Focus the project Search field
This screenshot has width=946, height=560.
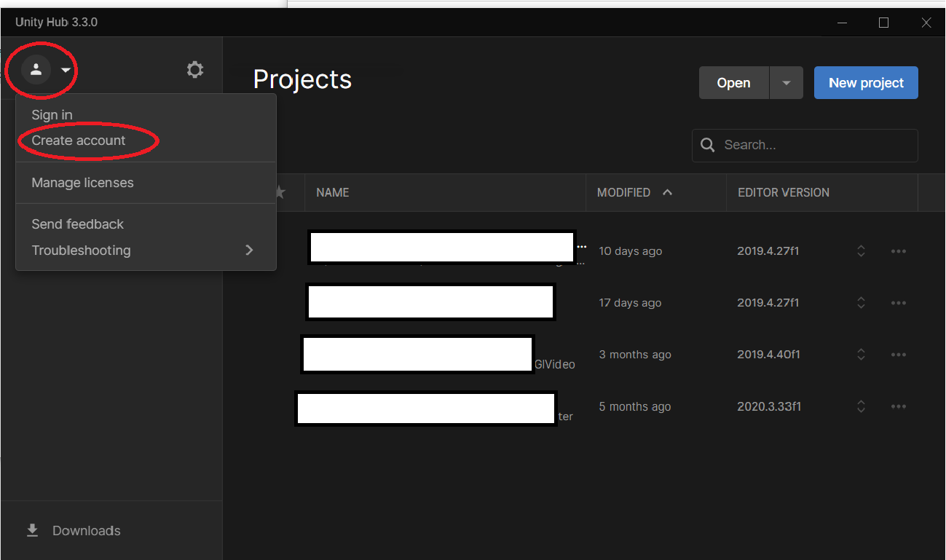click(x=805, y=145)
